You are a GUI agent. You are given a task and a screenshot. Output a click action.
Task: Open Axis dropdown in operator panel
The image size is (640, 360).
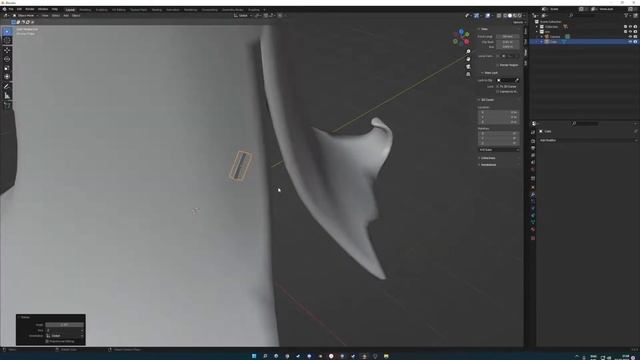click(64, 330)
